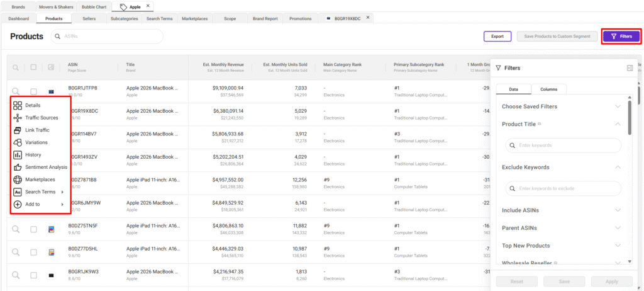The image size is (644, 291).
Task: Check the box for B0GR1JK9W3 row
Action: pyautogui.click(x=34, y=275)
